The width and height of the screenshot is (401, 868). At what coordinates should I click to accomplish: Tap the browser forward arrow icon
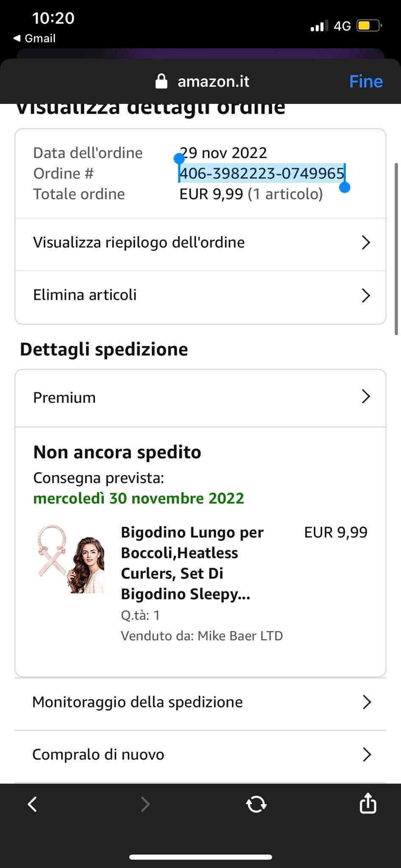pos(145,804)
